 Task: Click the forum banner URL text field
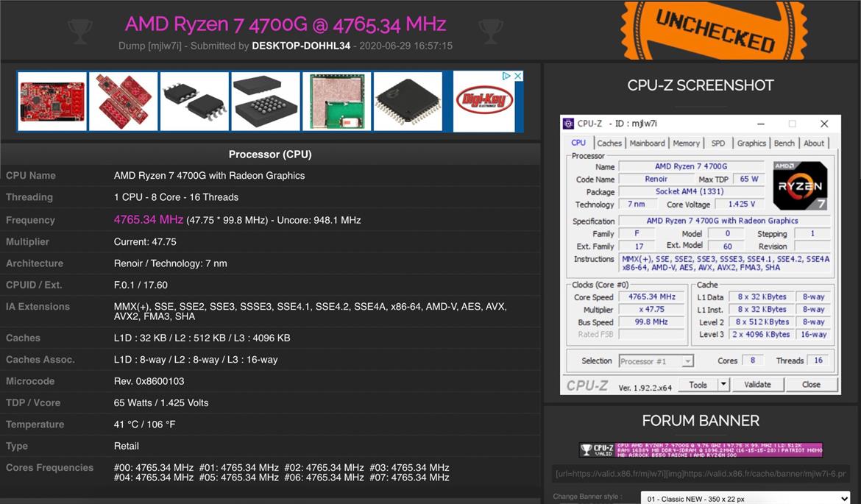coord(701,473)
